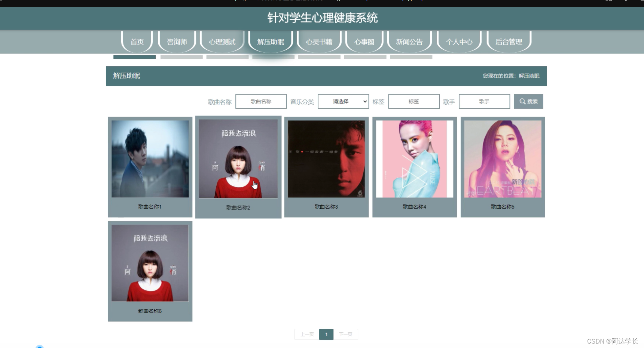
Task: Click the 搜索 button
Action: point(528,101)
